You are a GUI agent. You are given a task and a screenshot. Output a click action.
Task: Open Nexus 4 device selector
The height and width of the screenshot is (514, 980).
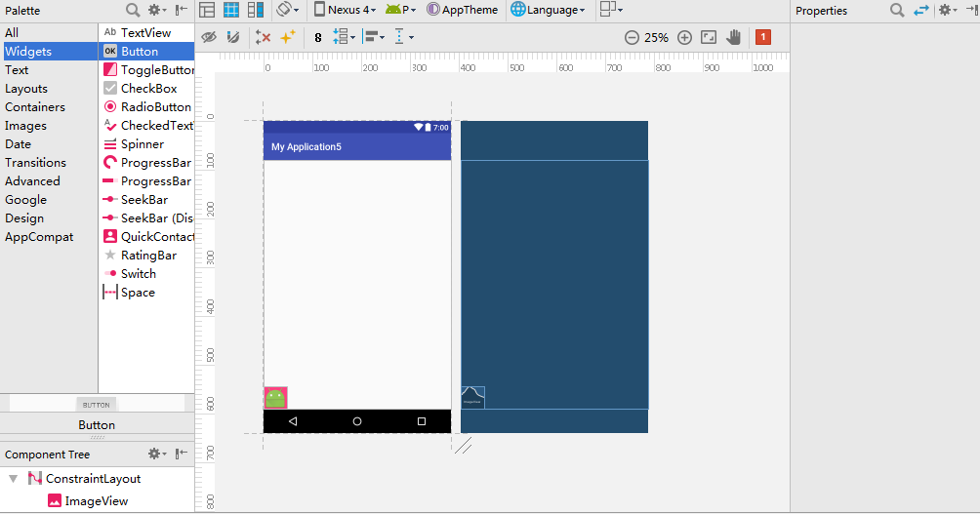345,10
